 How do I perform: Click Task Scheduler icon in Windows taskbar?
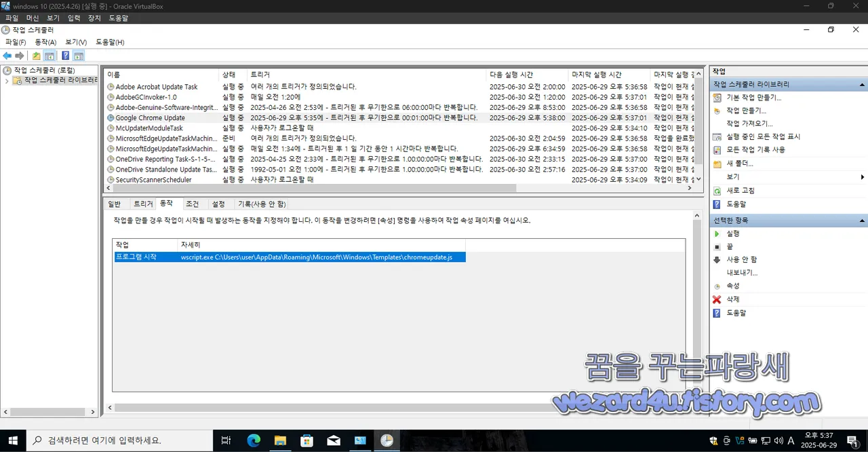[386, 440]
